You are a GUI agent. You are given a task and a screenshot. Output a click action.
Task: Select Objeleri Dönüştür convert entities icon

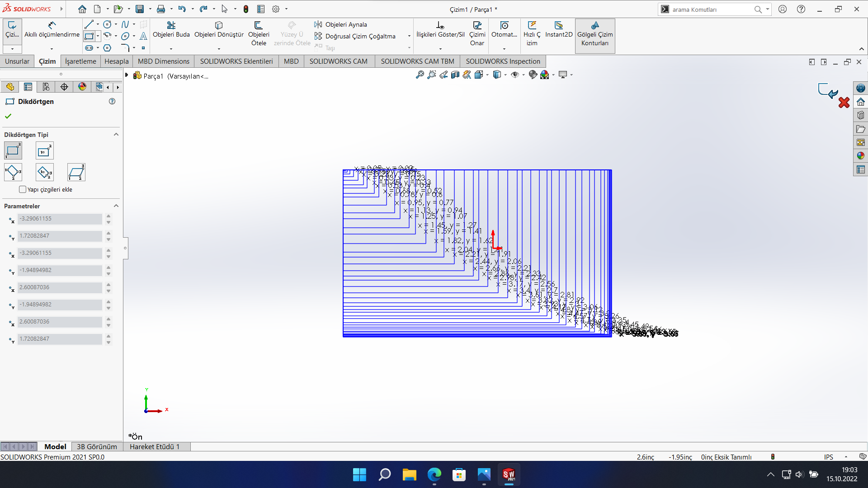(219, 25)
